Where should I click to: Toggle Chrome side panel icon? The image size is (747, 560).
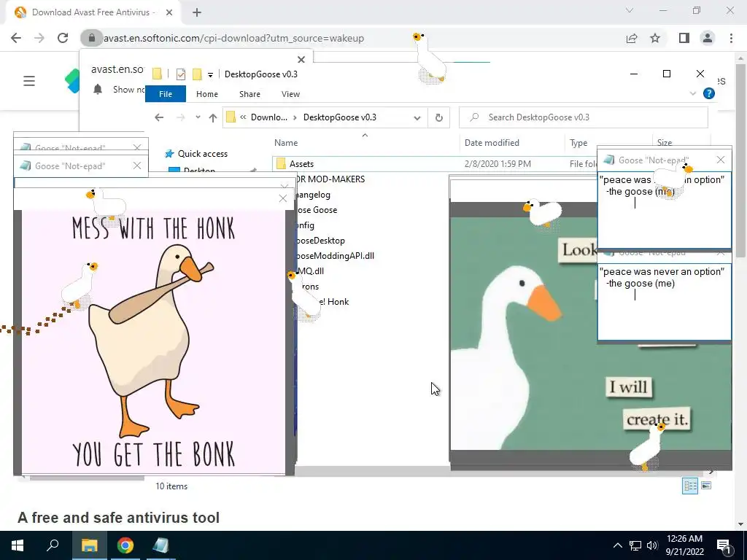[x=684, y=38]
